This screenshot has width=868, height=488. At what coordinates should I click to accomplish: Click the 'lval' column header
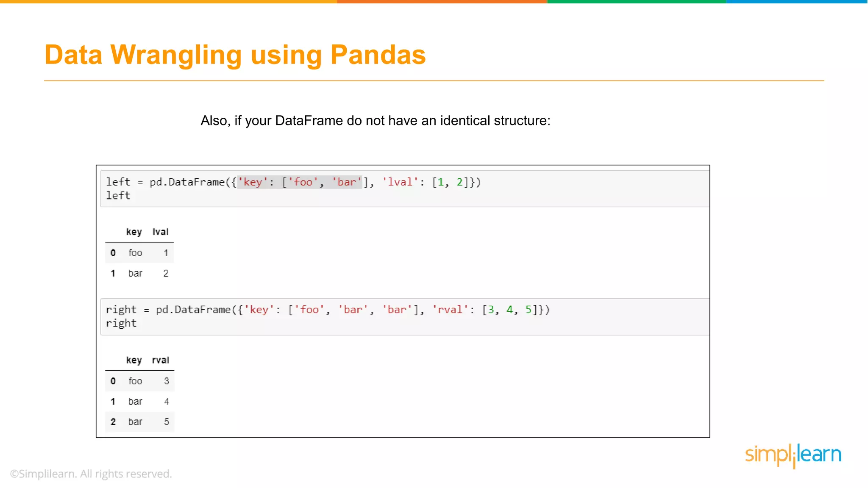tap(161, 232)
